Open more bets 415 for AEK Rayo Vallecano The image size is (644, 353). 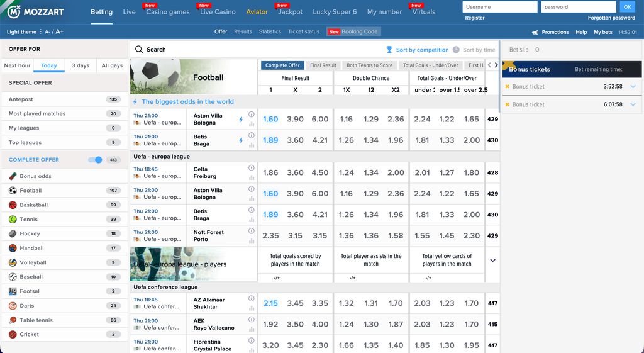click(492, 324)
